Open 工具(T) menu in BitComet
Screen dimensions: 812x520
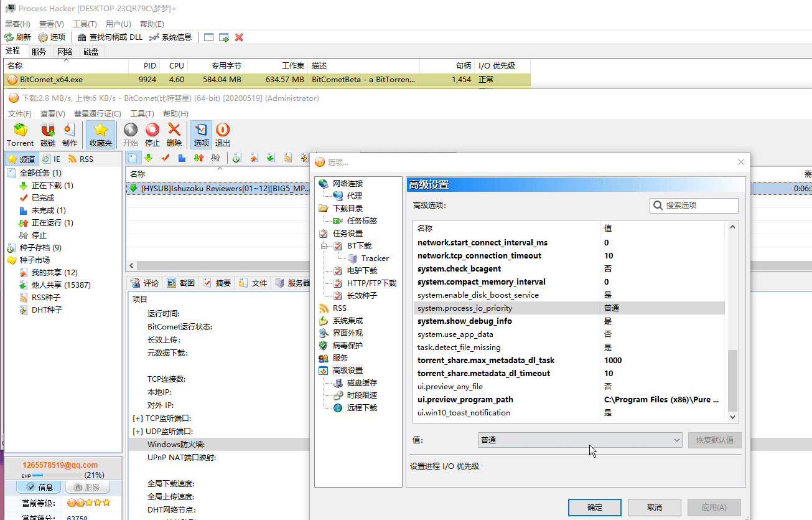(x=142, y=114)
